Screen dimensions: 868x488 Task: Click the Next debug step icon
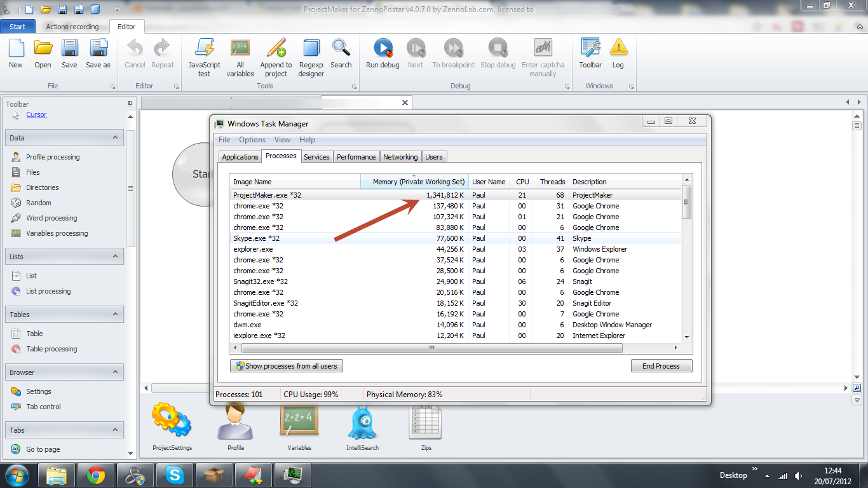(x=416, y=48)
